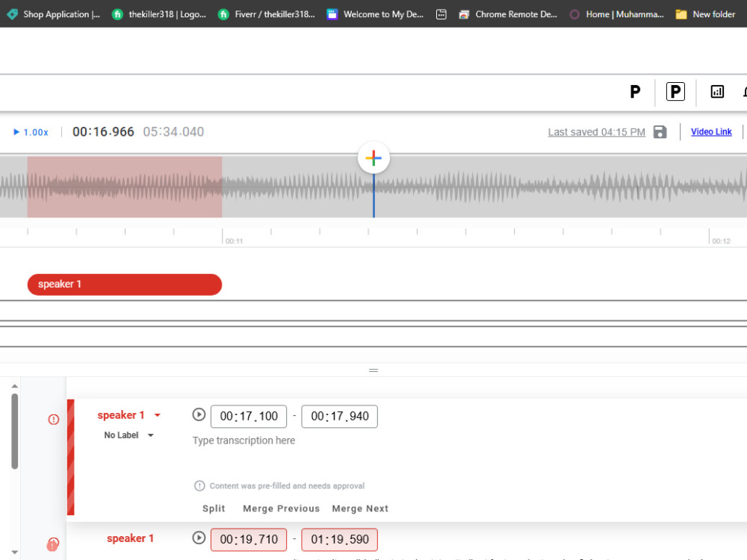This screenshot has height=560, width=747.
Task: Click the plus add-segment button on playhead
Action: pos(373,158)
